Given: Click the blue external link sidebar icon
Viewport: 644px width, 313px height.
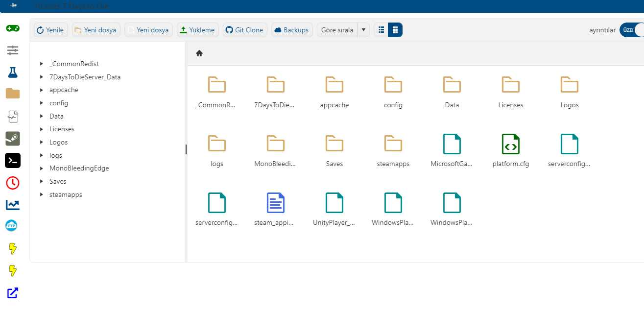Looking at the screenshot, I should pyautogui.click(x=13, y=293).
